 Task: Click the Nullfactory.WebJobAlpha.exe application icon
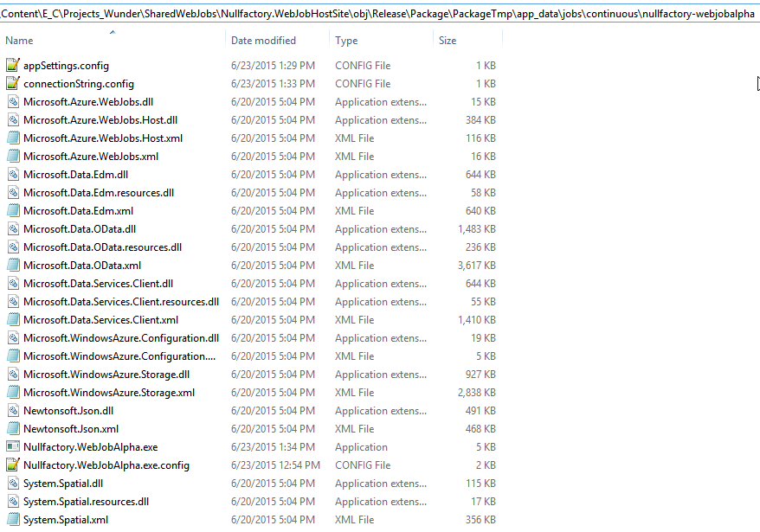[x=13, y=446]
